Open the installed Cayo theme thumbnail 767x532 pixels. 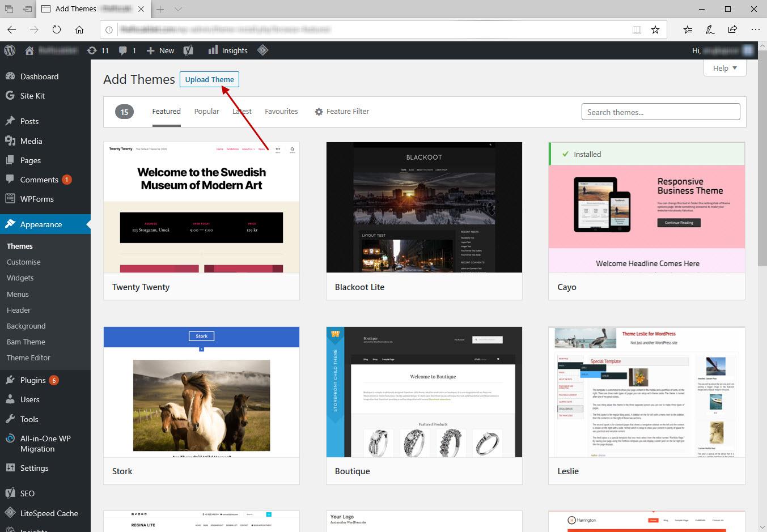pos(647,207)
